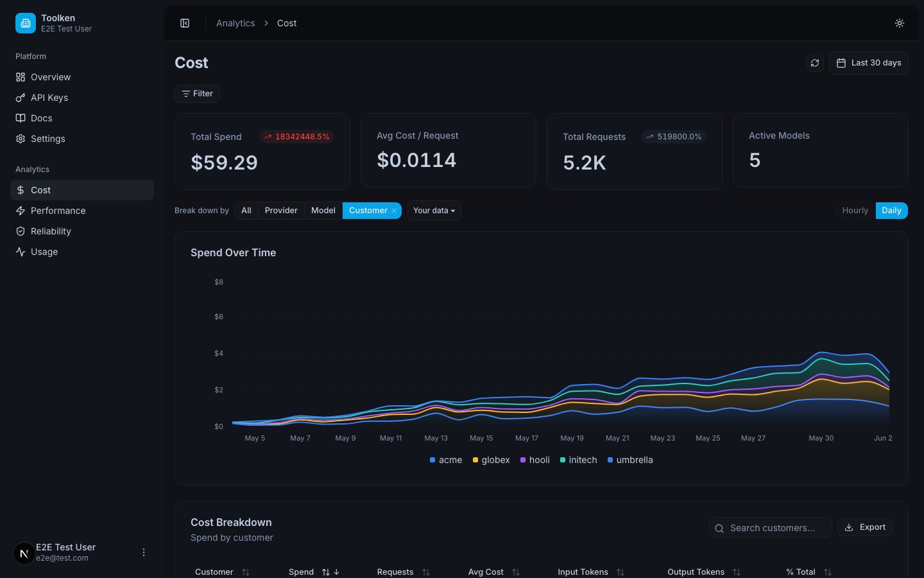Export the cost breakdown

(865, 527)
